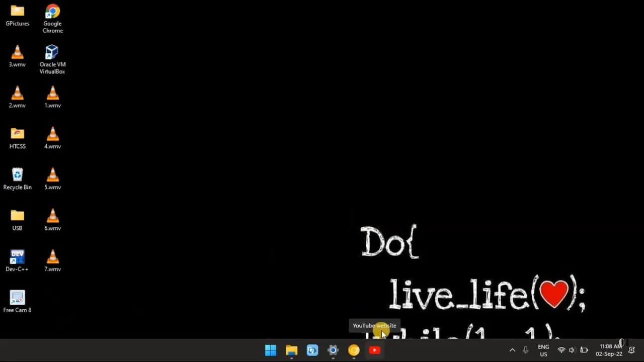This screenshot has height=362, width=644.
Task: Launch Free Cam 8
Action: (17, 297)
